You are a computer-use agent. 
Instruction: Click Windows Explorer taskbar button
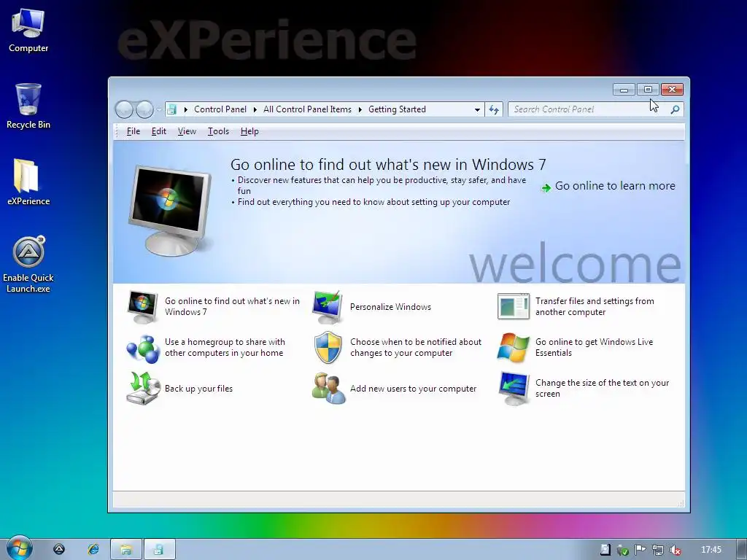(x=125, y=550)
